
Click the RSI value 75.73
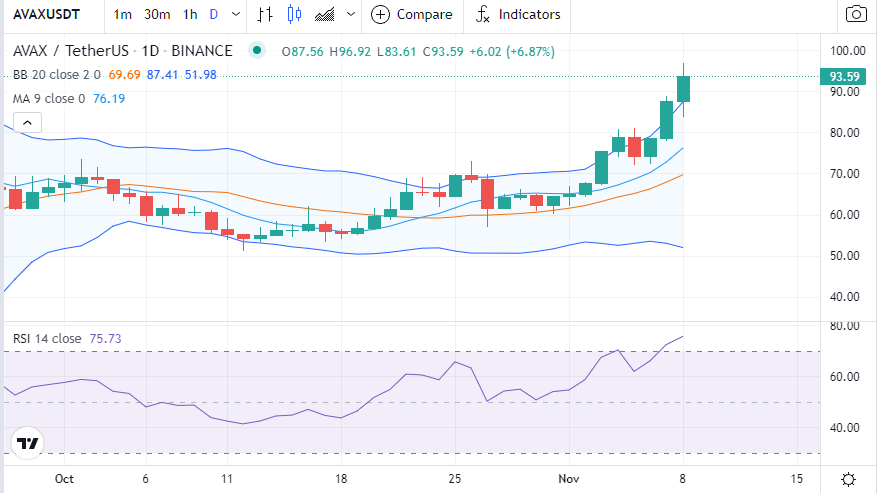(x=106, y=338)
